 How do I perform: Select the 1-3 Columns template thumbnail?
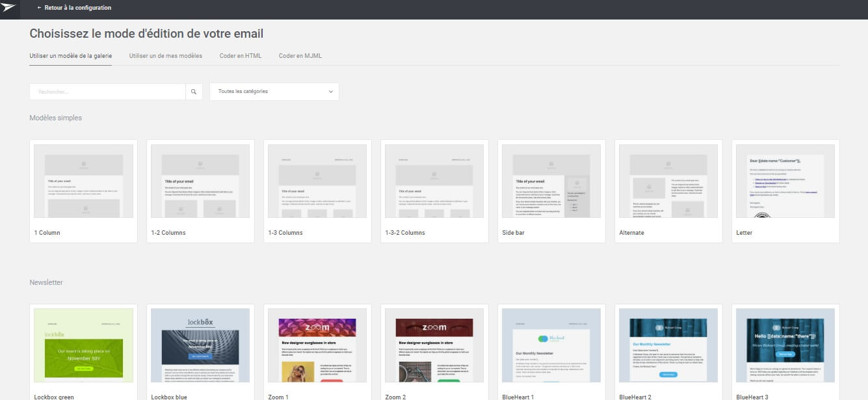pos(317,181)
